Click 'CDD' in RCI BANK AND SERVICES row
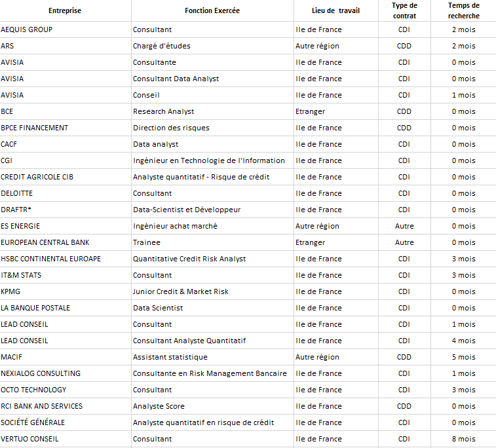496x448 pixels. click(x=404, y=406)
